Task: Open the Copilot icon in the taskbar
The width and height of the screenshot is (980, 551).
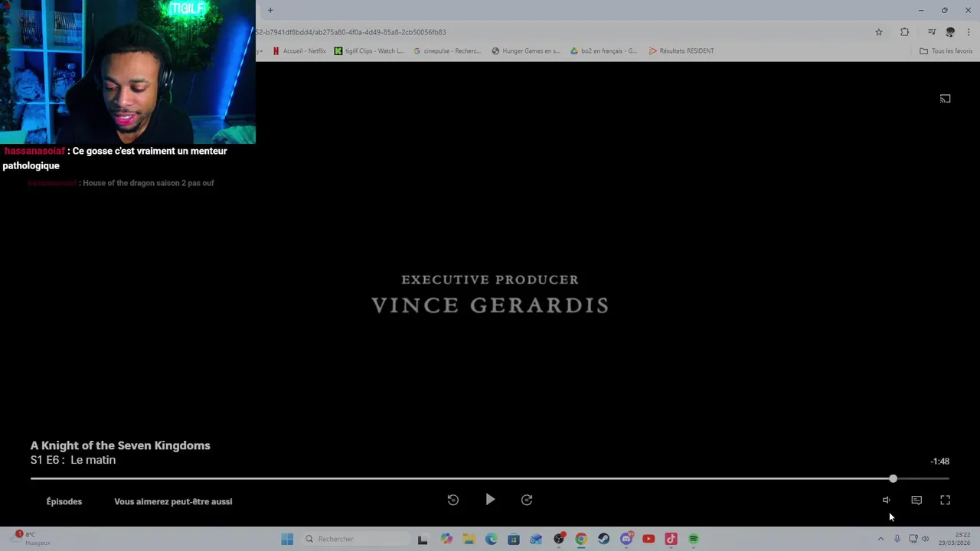Action: (x=446, y=539)
